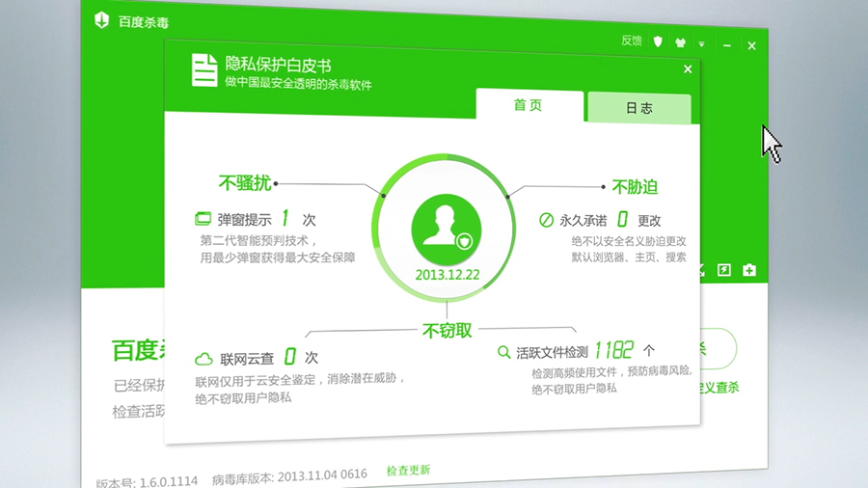Click the 联网云查 count value 0

[x=289, y=356]
